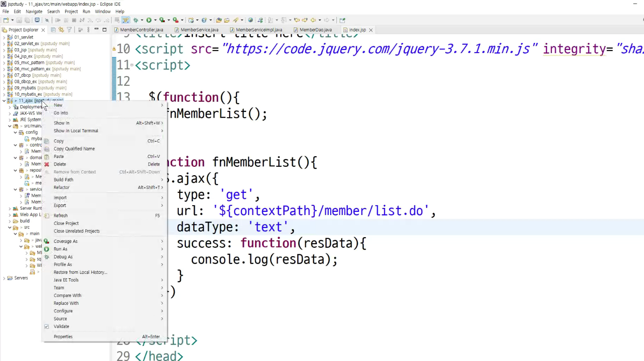Choose Run As in the context menu
The width and height of the screenshot is (644, 361).
click(104, 249)
